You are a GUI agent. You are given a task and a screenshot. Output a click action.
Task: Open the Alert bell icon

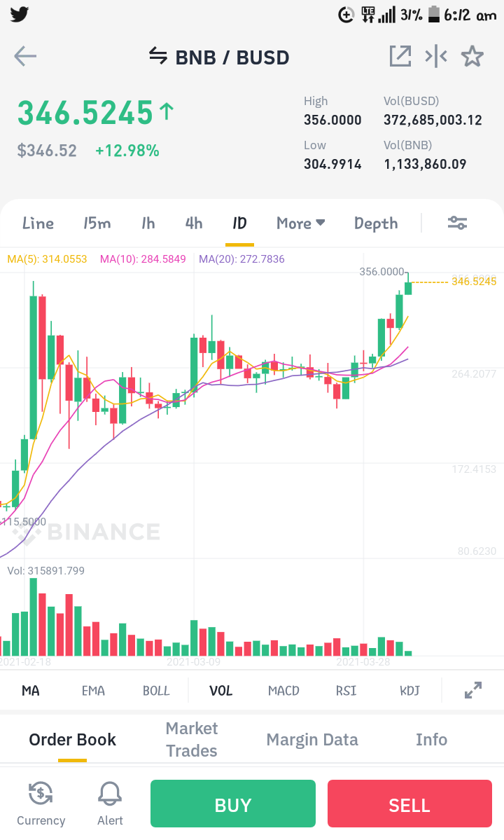(x=110, y=804)
